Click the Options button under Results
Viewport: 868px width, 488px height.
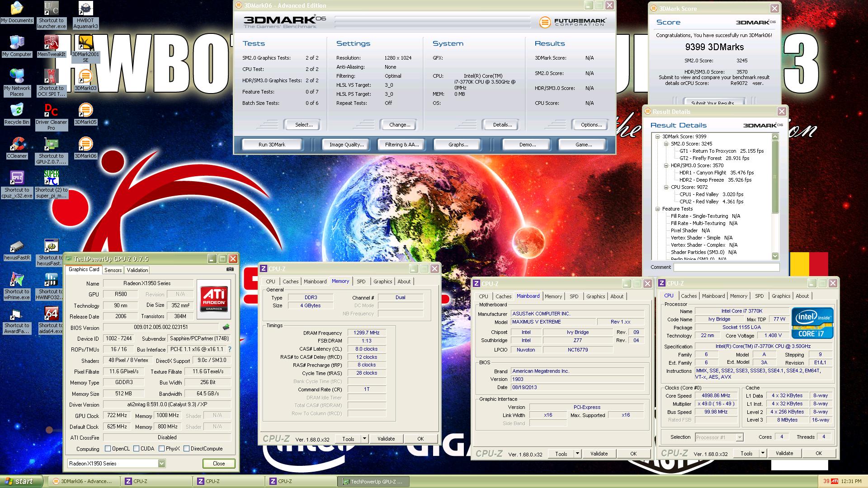coord(590,125)
